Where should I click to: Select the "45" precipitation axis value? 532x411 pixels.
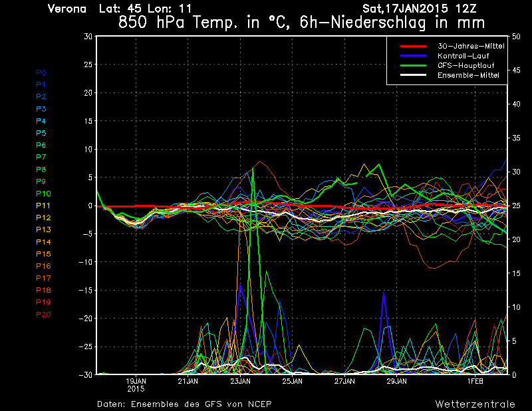click(x=516, y=70)
